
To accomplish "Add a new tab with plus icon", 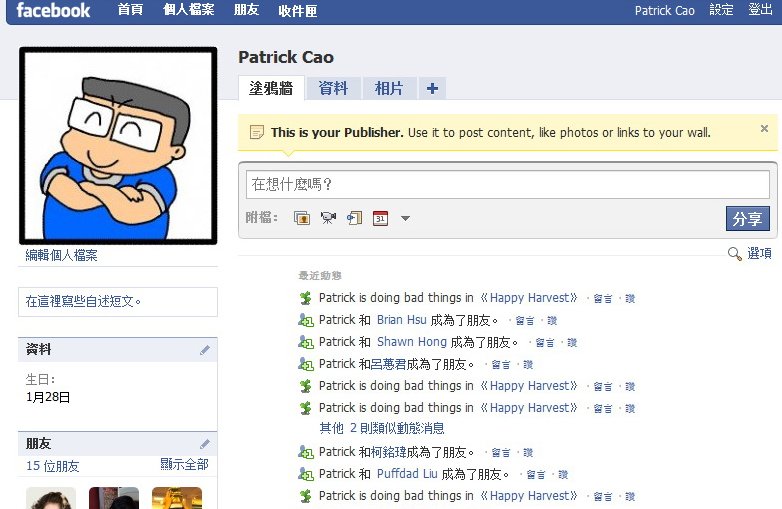I will [x=432, y=88].
